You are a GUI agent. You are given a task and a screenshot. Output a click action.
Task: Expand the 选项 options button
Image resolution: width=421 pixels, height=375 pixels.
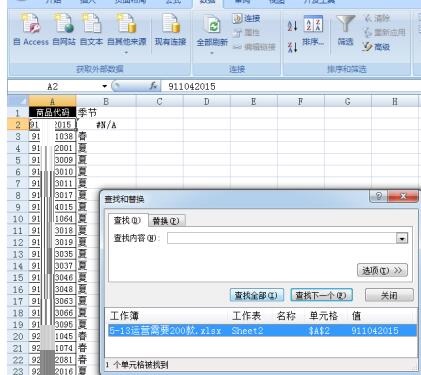click(x=382, y=270)
